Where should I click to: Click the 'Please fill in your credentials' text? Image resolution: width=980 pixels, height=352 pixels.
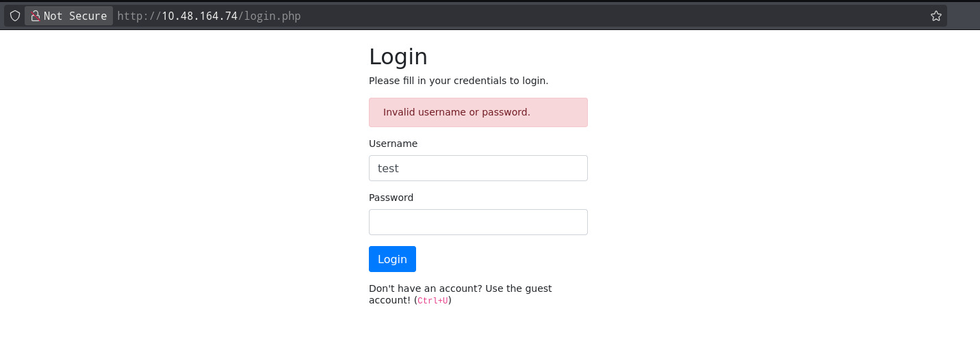pos(459,81)
